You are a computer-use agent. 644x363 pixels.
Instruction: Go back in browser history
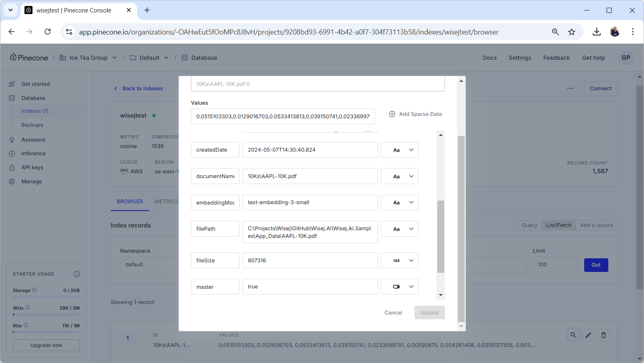click(x=12, y=32)
